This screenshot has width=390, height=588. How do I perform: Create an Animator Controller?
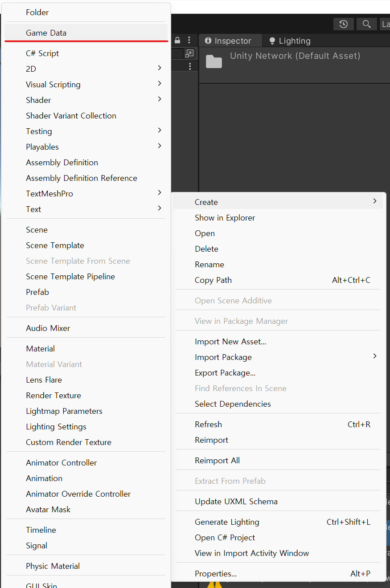[86, 463]
